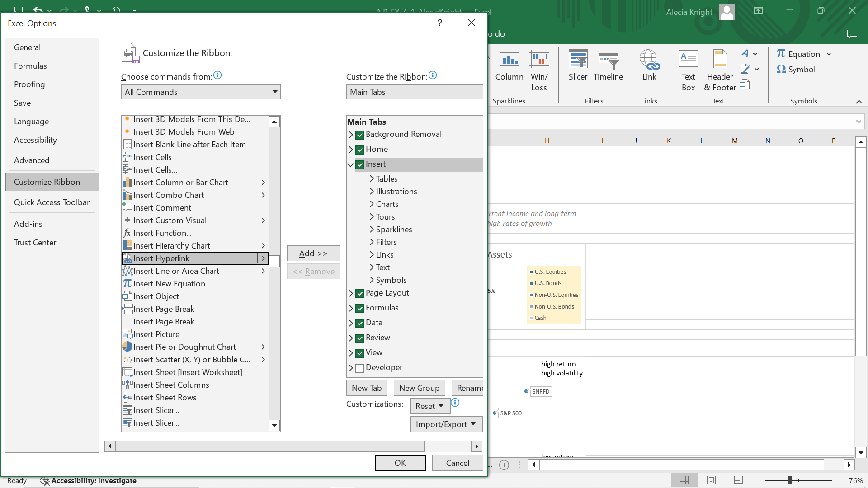Image resolution: width=868 pixels, height=488 pixels.
Task: Collapse the Excel ribbon with the chevron
Action: coord(859,102)
